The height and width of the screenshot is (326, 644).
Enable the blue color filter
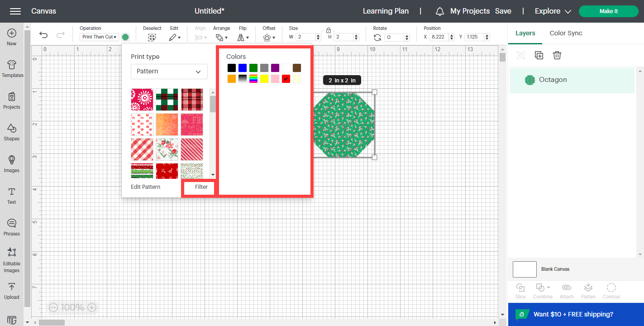(243, 67)
